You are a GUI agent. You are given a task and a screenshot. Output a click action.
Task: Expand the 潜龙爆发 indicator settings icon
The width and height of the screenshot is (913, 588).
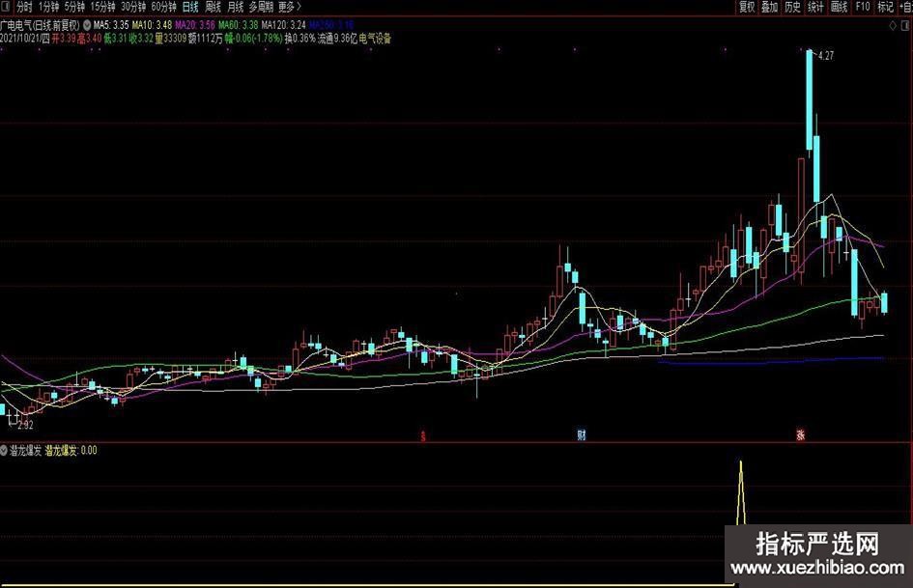[x=4, y=451]
